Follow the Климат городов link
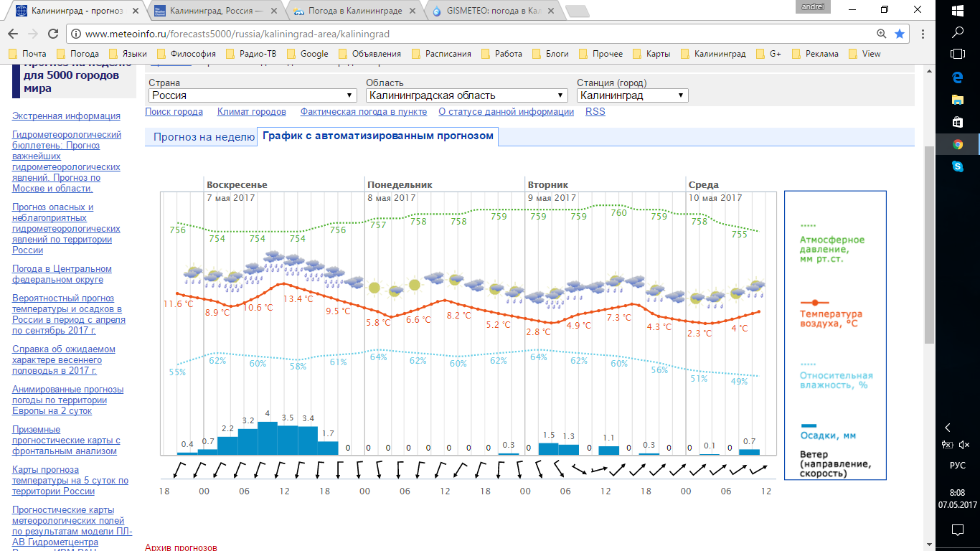Screen dimensions: 980x551 pos(252,112)
